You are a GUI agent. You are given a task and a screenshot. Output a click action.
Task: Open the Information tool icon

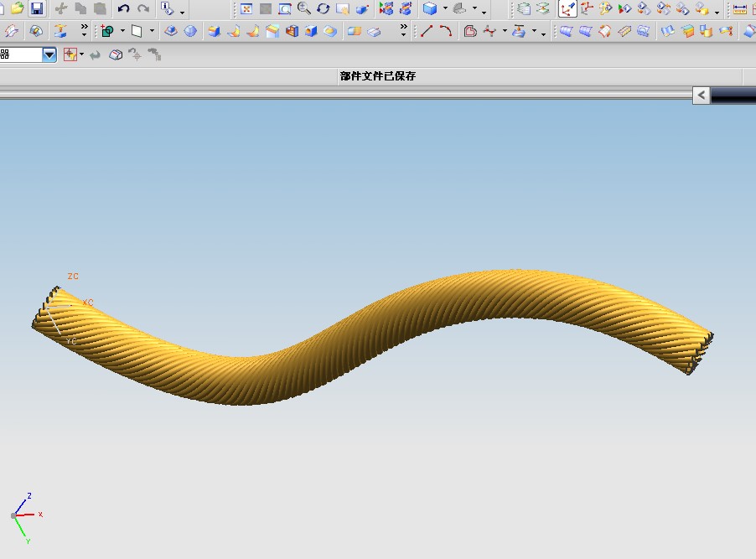click(x=168, y=8)
